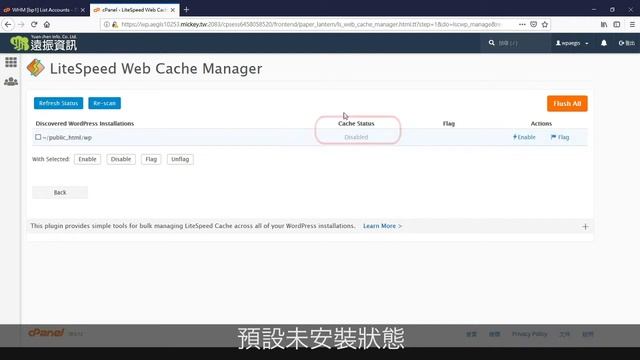640x360 pixels.
Task: Click Flag button beside With Selected
Action: (151, 159)
